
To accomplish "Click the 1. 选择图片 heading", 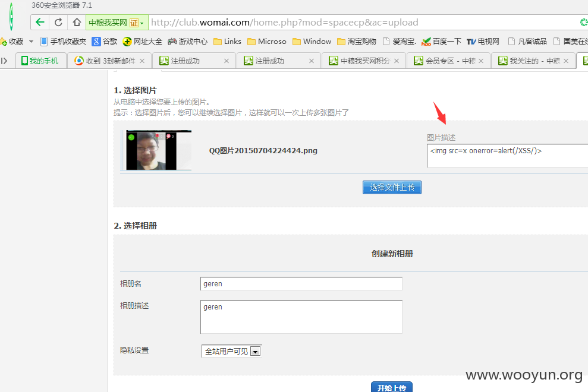I will [136, 90].
